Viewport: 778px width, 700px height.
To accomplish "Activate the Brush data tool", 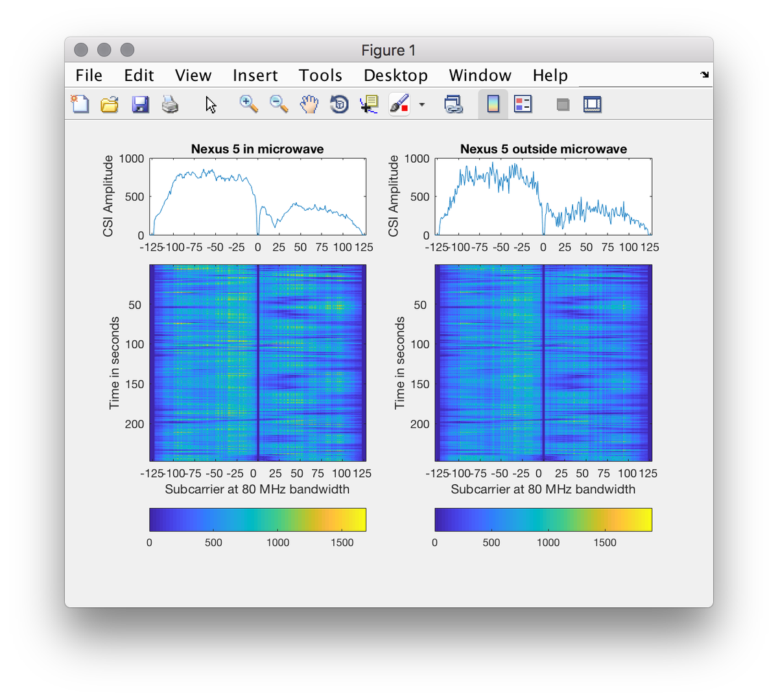I will [x=399, y=104].
